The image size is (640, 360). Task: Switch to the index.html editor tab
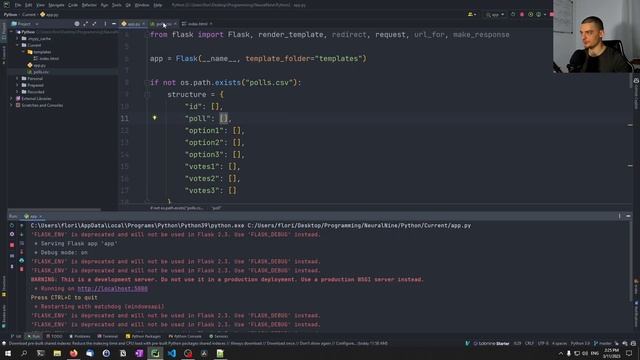click(198, 24)
